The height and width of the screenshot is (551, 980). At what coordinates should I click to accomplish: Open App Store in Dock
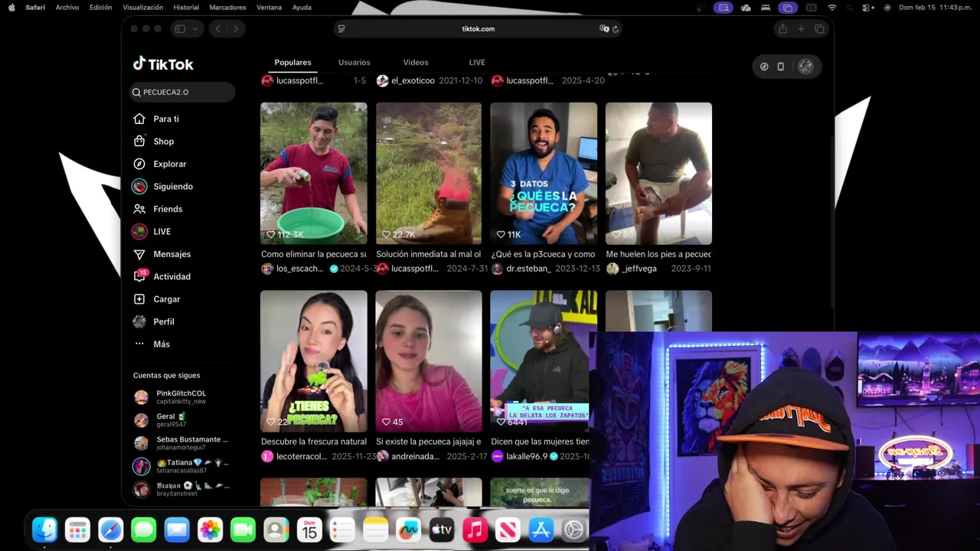point(541,530)
